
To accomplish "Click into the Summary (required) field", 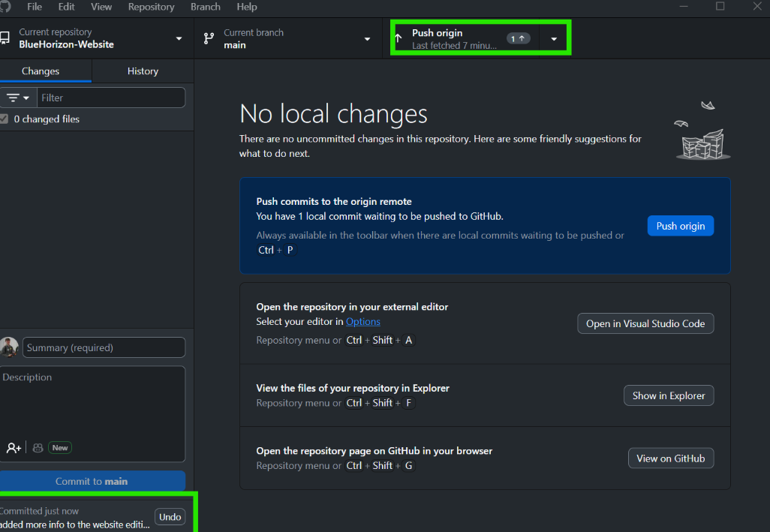I will pyautogui.click(x=104, y=347).
